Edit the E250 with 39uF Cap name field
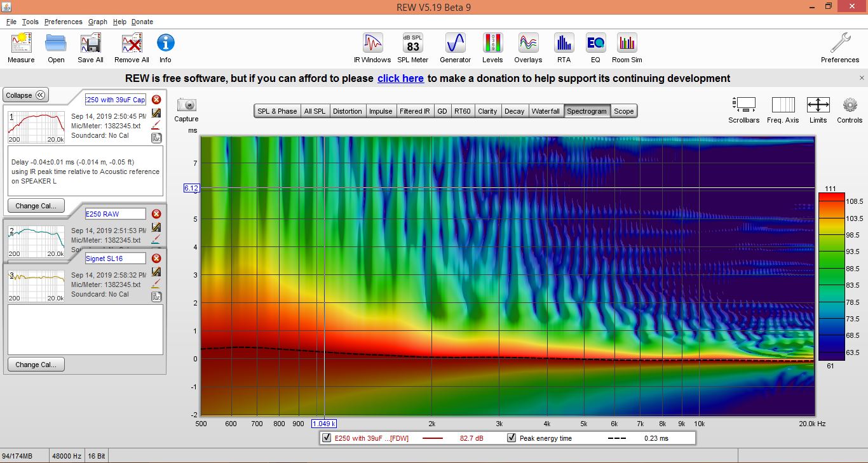This screenshot has width=868, height=463. click(116, 100)
